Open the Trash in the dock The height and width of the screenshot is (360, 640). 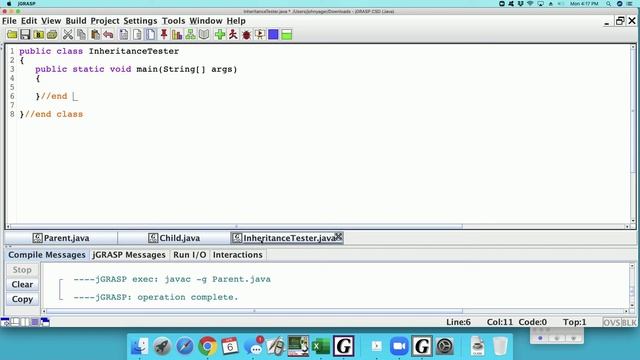[x=500, y=346]
